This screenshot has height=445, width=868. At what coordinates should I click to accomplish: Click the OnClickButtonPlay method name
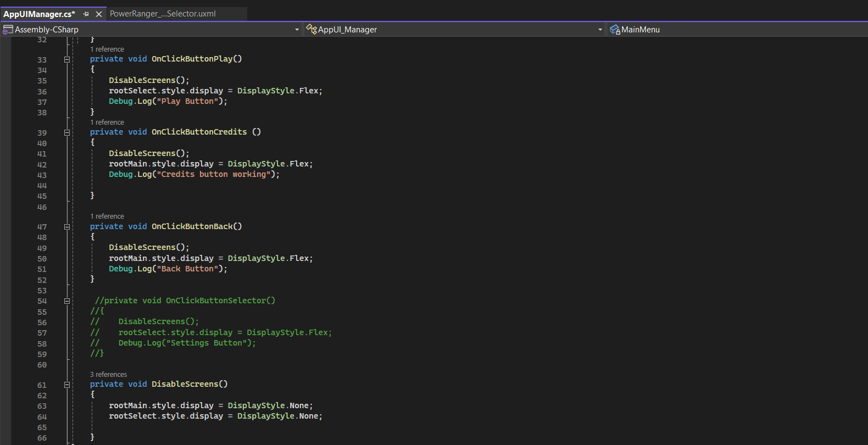(192, 59)
